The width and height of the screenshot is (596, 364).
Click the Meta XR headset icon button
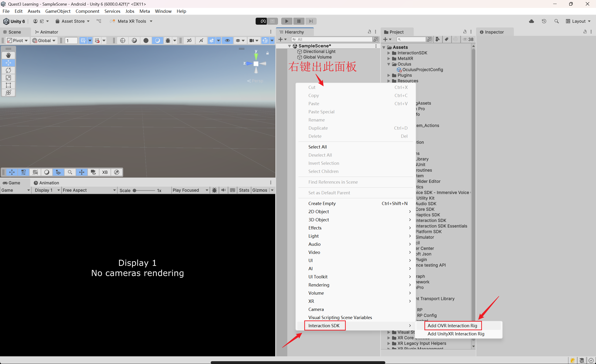(x=261, y=21)
